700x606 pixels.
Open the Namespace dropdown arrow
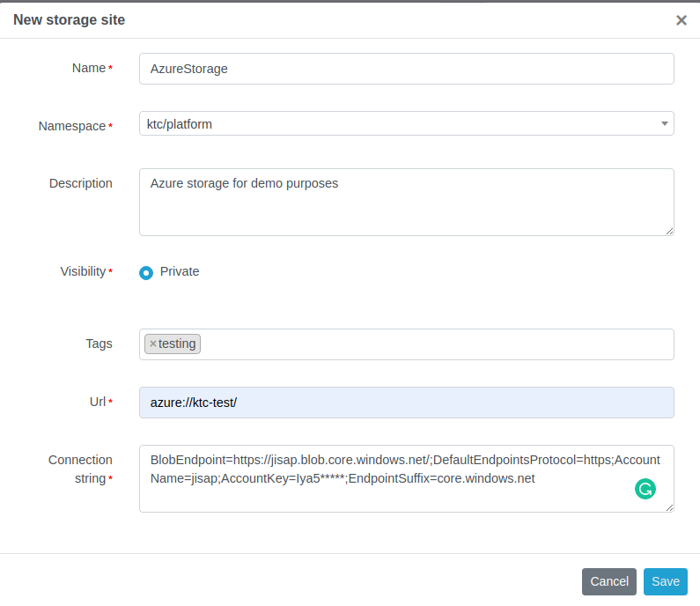click(664, 123)
